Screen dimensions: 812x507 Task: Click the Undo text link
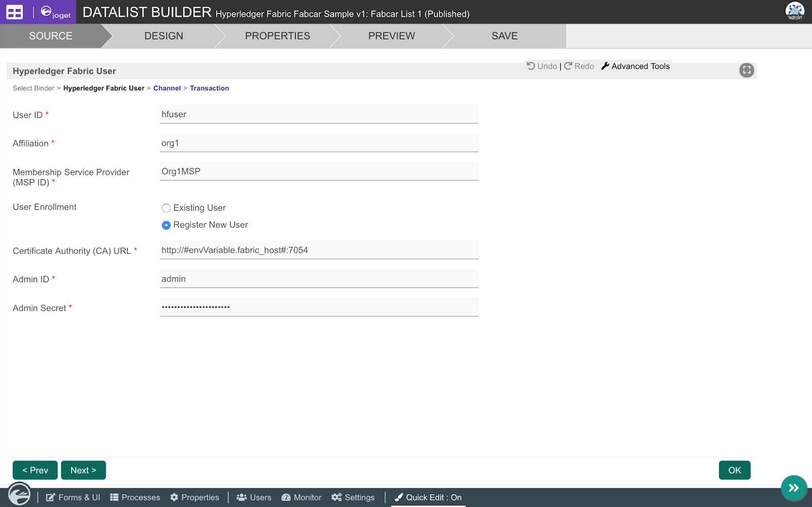pyautogui.click(x=547, y=66)
